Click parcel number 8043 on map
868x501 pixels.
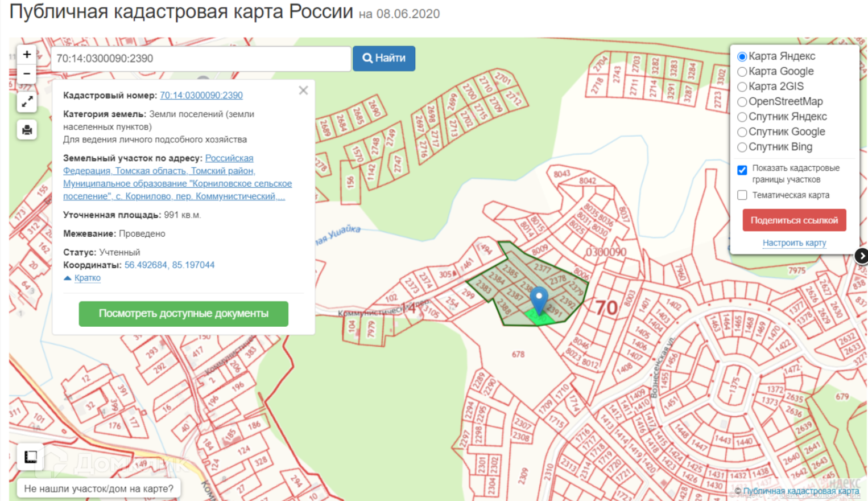click(562, 174)
